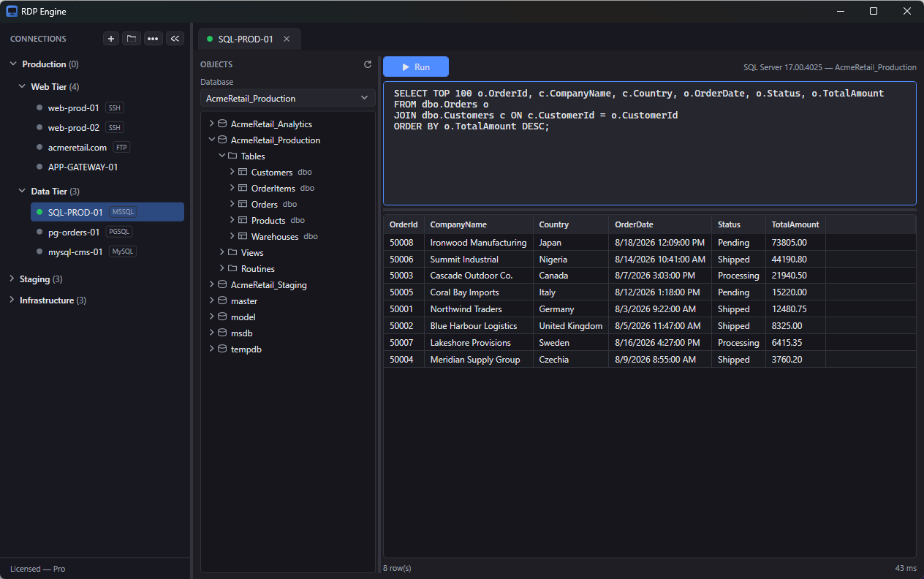Click the RDP Engine app icon
924x579 pixels.
(12, 11)
